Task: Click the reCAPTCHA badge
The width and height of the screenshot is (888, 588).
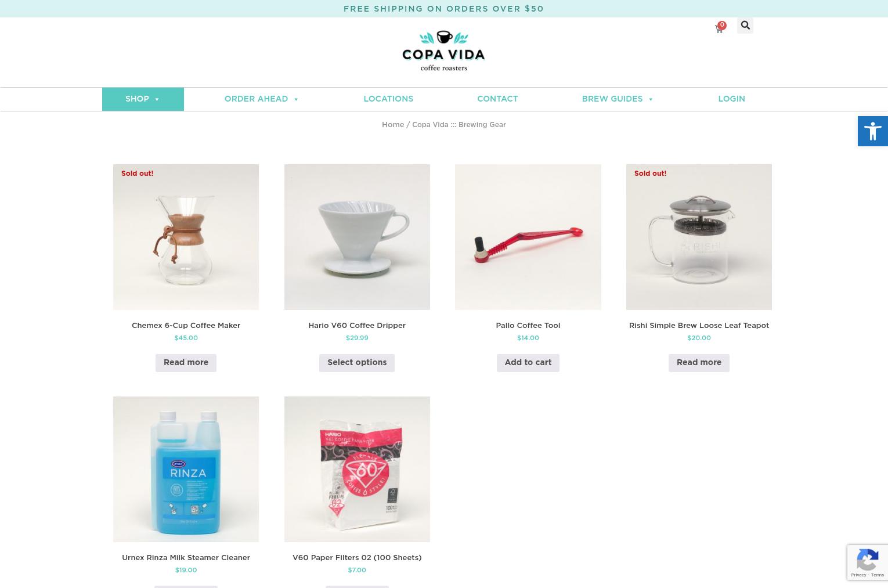Action: pos(868,562)
